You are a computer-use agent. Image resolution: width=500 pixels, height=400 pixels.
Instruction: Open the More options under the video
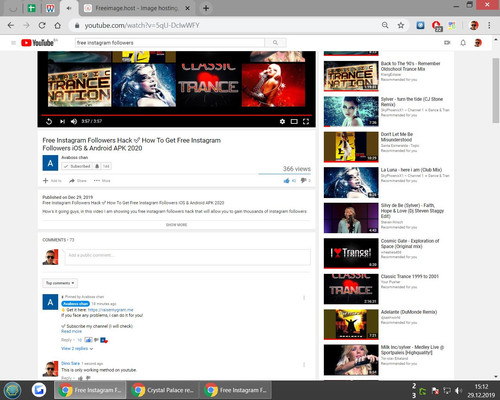pyautogui.click(x=102, y=181)
